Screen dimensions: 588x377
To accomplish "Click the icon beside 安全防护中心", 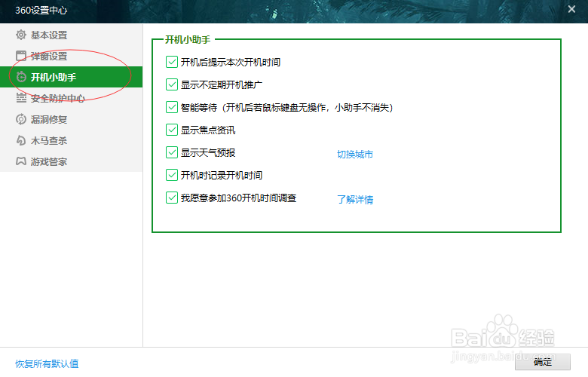I will pos(21,98).
